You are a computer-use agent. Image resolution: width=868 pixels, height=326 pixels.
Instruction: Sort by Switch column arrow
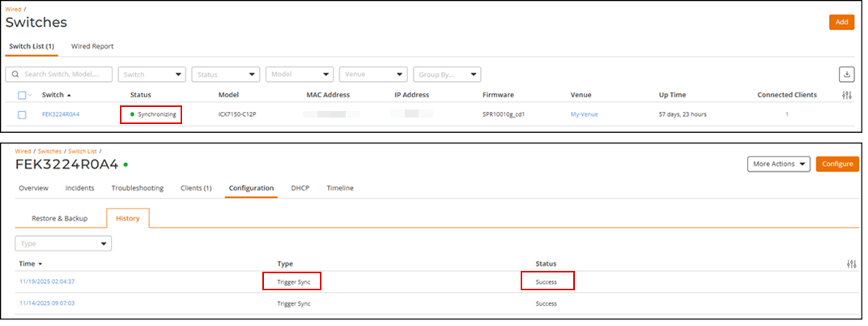[x=69, y=96]
